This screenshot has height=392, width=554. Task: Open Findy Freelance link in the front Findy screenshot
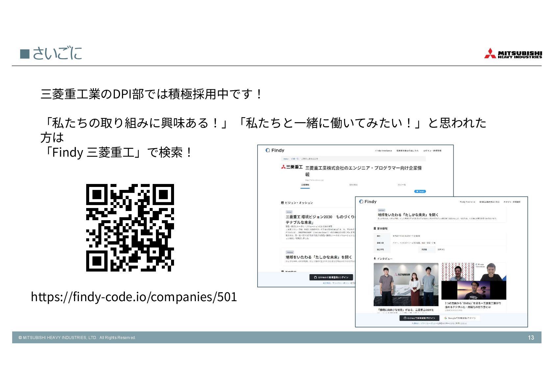(x=467, y=202)
